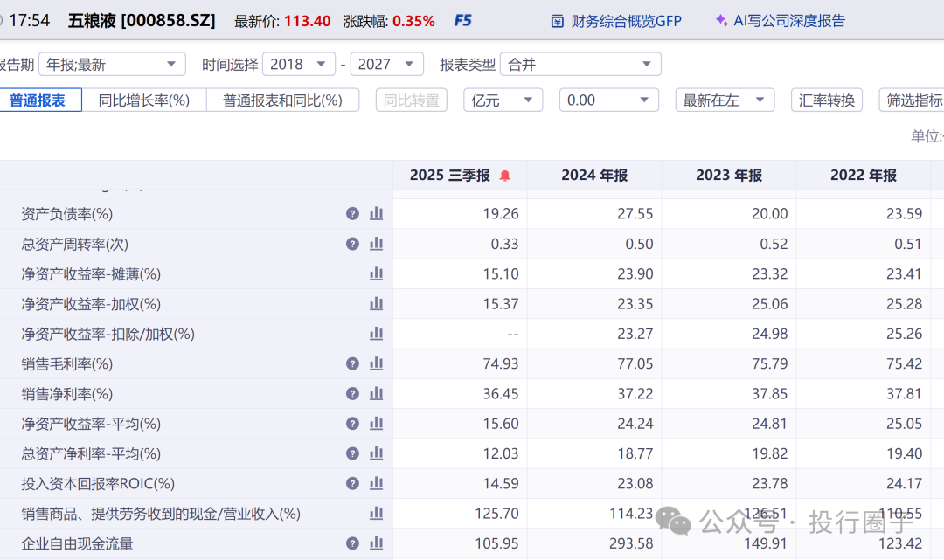Viewport: 944px width, 560px height.
Task: Click the bell icon beside 2025 三季报
Action: click(x=504, y=176)
